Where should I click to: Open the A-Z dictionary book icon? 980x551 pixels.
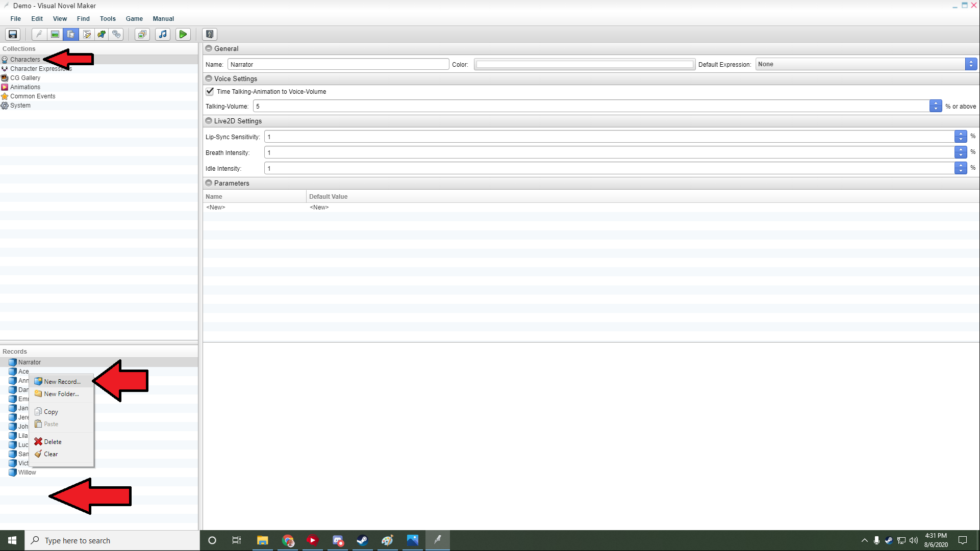(210, 34)
